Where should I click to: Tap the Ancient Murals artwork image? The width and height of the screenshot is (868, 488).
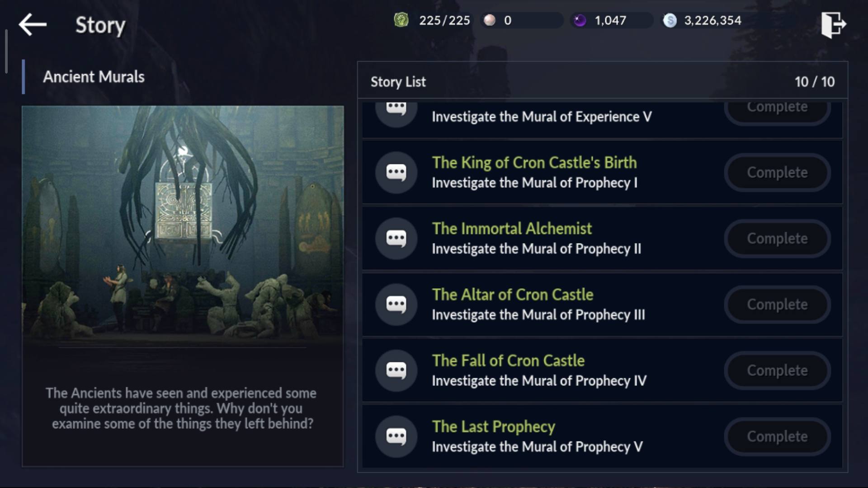[183, 226]
